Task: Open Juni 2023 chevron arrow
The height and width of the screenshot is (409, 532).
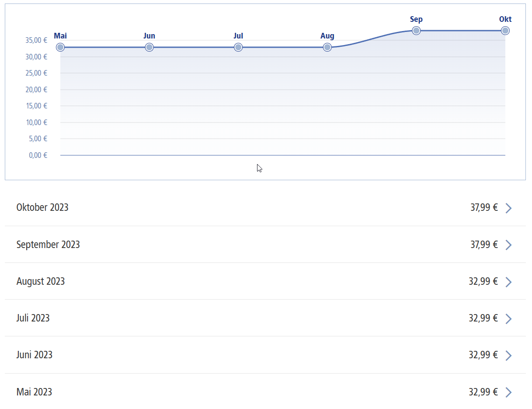Action: click(x=508, y=355)
